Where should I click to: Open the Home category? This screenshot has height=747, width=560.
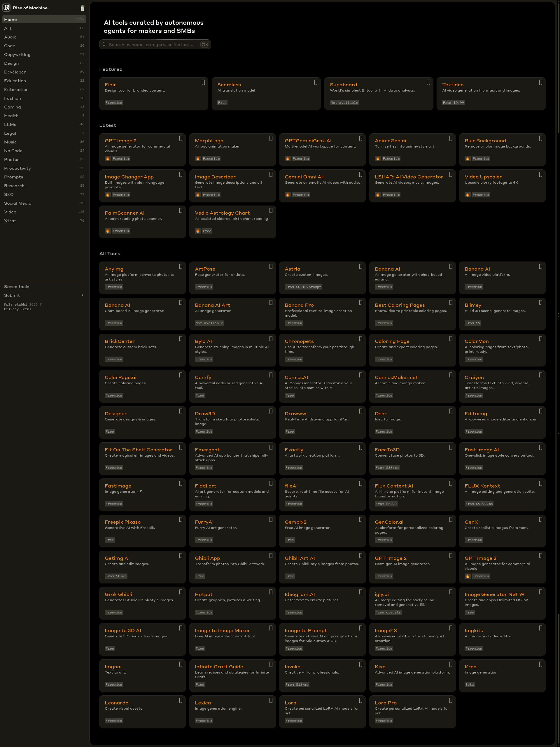pyautogui.click(x=44, y=19)
